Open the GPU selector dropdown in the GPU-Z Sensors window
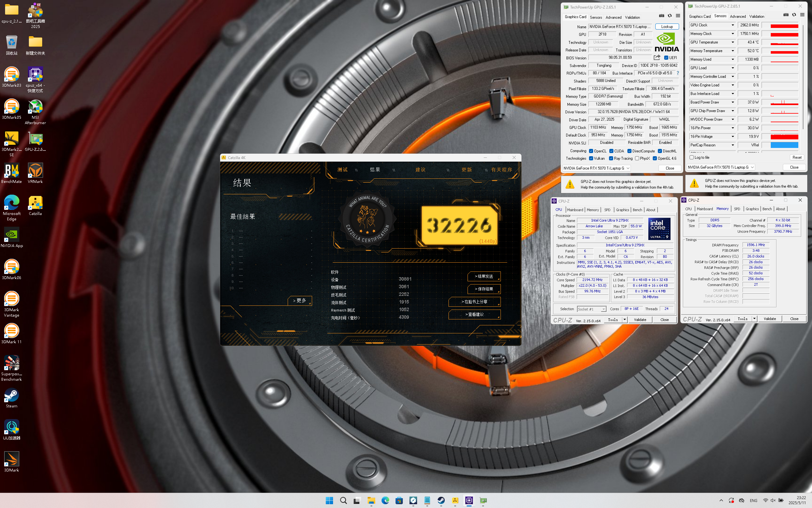Screen dimensions: 812x508 [x=721, y=167]
